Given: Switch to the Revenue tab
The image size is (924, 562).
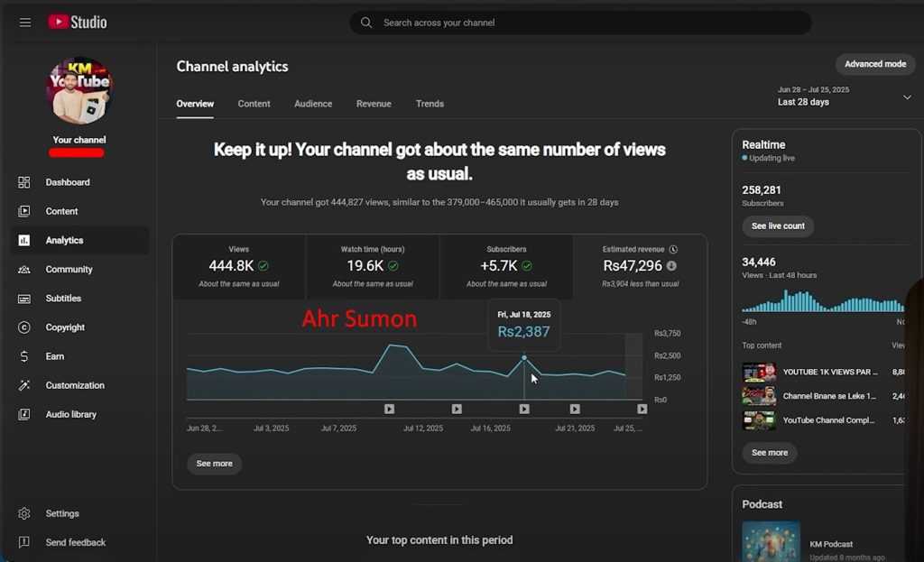Looking at the screenshot, I should 374,104.
